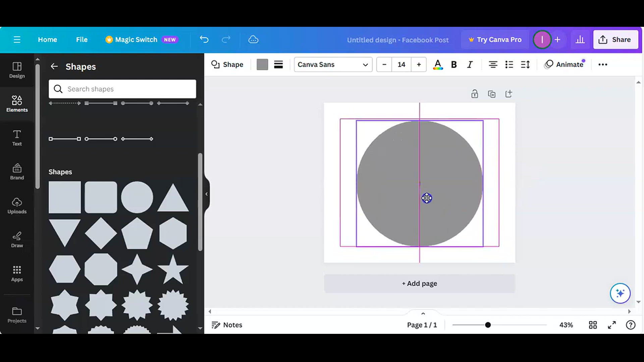Screen dimensions: 644x362
Task: Open the Canva Sans font dropdown
Action: [333, 64]
